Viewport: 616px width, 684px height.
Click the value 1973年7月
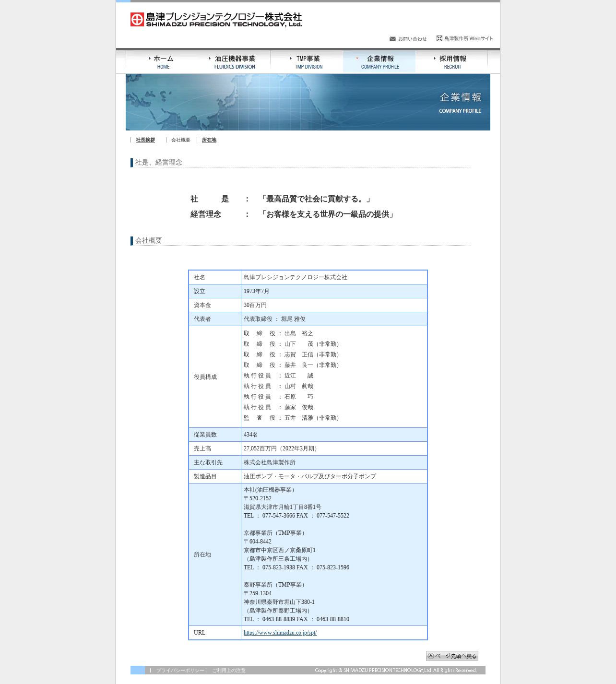point(257,291)
